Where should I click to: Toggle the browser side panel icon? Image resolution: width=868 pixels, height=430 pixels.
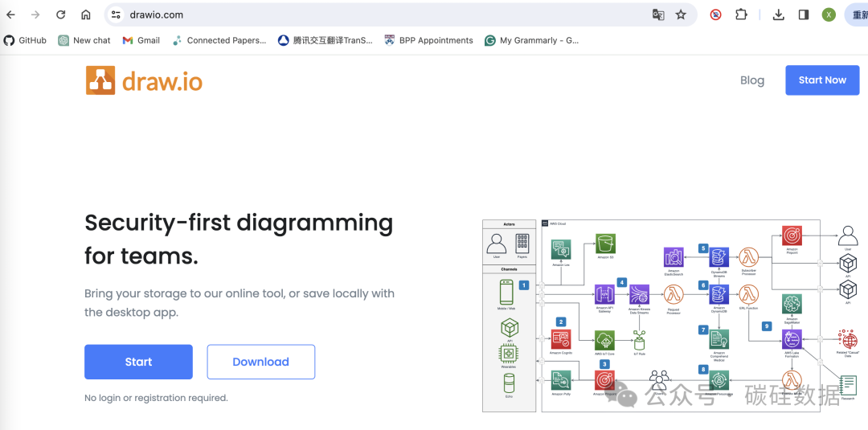pos(803,14)
